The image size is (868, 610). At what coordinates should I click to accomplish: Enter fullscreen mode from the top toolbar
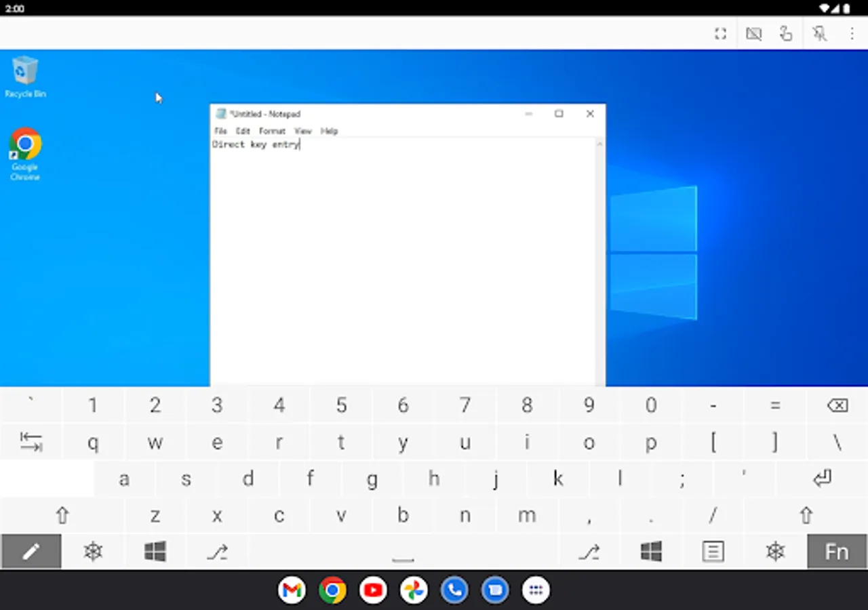720,33
